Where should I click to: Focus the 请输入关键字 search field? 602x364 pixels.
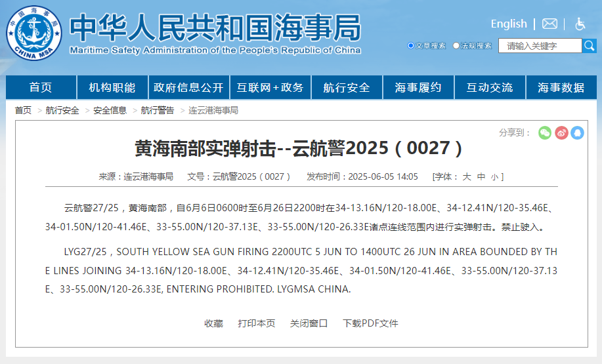point(540,46)
